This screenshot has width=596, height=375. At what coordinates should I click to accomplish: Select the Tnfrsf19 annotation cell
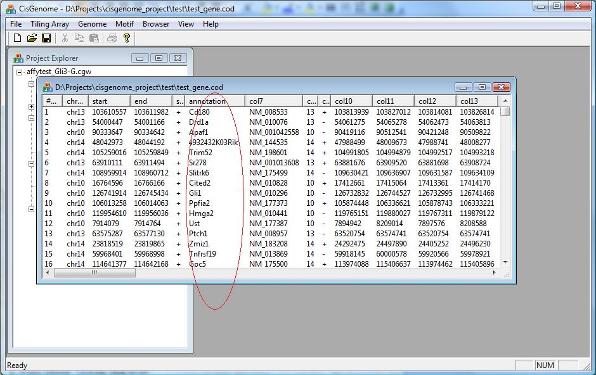tap(202, 254)
